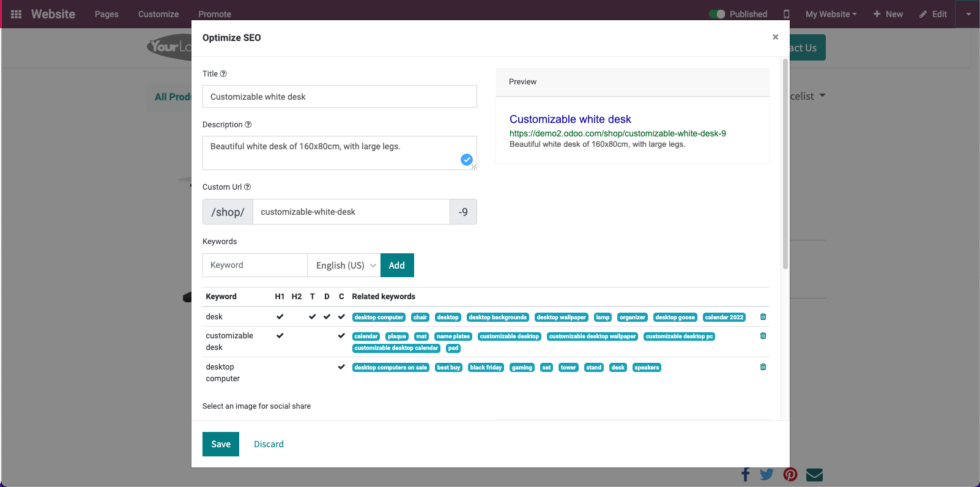Delete the 'desk' keyword with trash icon

click(763, 317)
